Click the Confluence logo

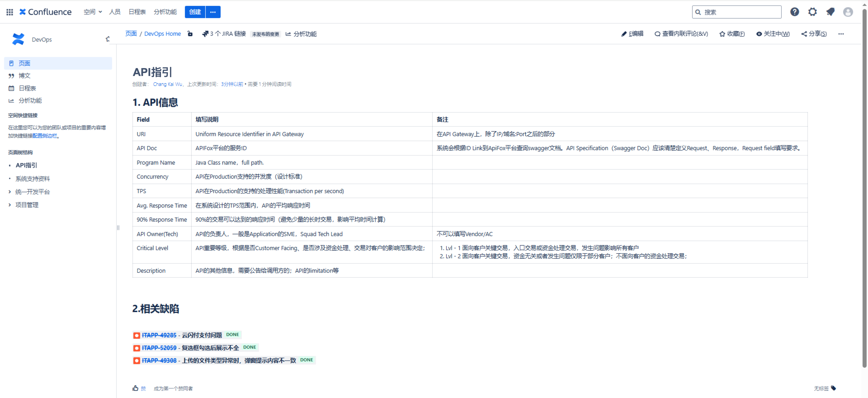point(45,12)
